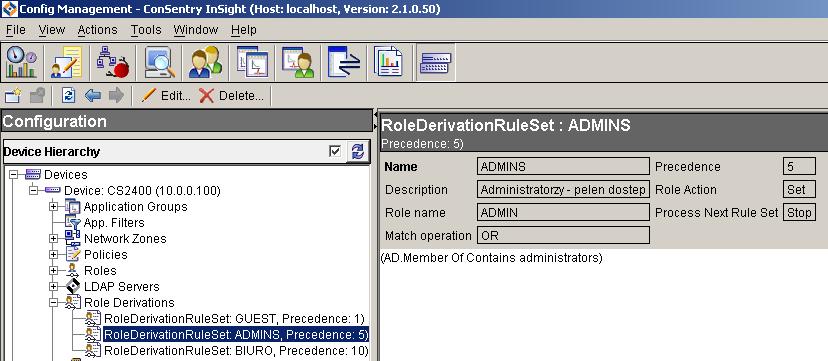
Task: Go back with the blue left arrow
Action: (x=93, y=96)
